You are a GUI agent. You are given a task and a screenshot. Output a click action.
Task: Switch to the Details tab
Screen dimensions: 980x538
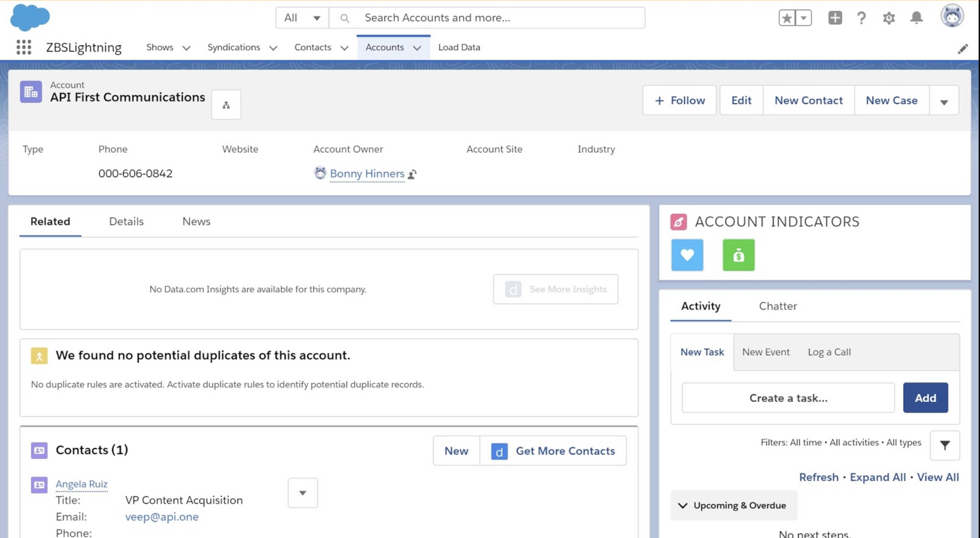coord(126,221)
